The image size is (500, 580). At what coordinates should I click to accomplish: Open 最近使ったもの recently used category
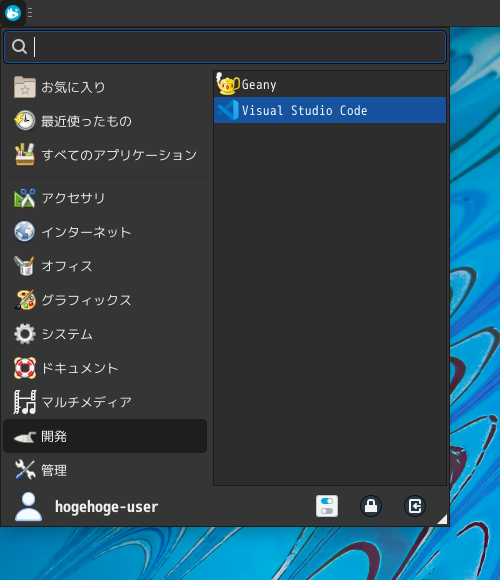(x=105, y=121)
